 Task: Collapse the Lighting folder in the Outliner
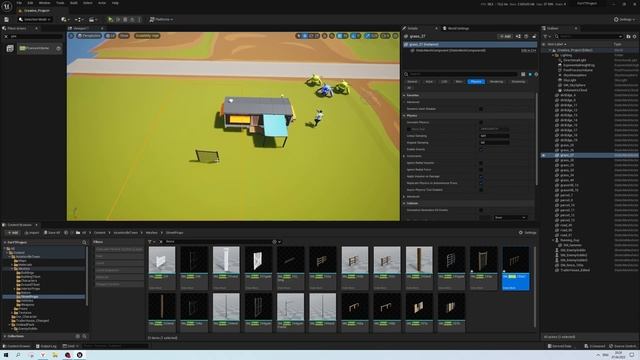coord(553,55)
